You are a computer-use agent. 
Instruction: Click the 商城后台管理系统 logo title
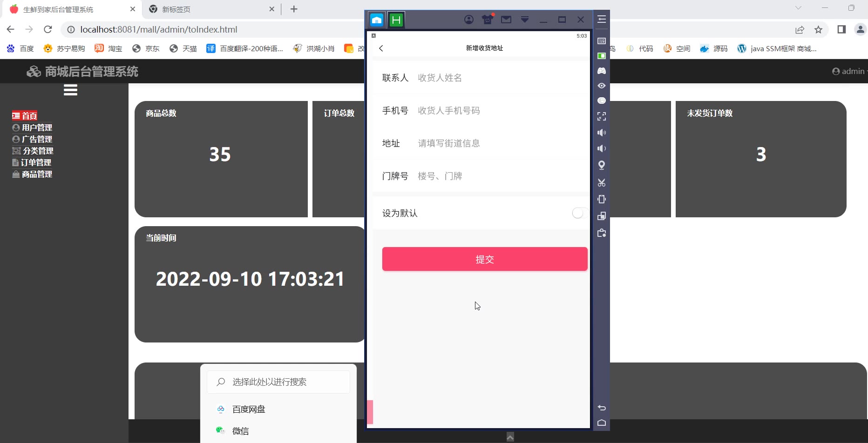82,71
